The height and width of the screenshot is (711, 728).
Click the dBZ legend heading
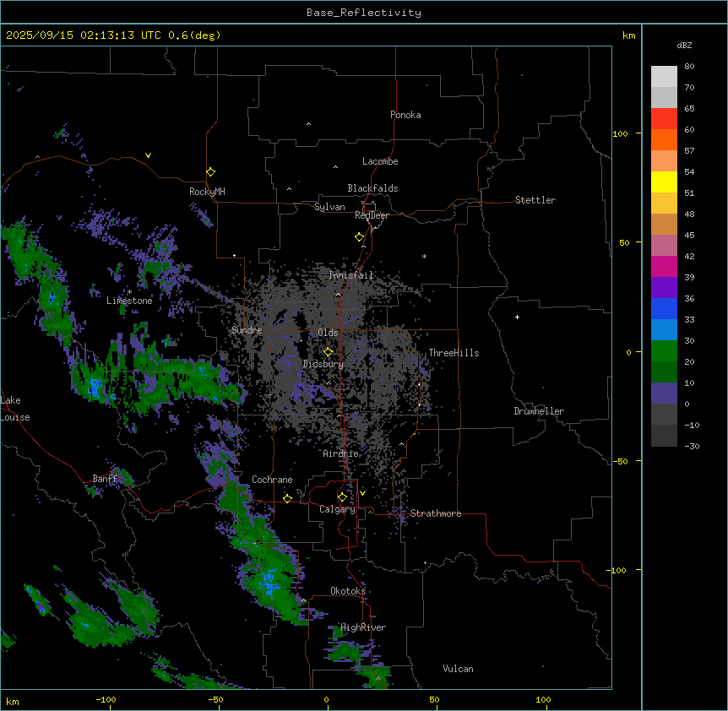684,46
